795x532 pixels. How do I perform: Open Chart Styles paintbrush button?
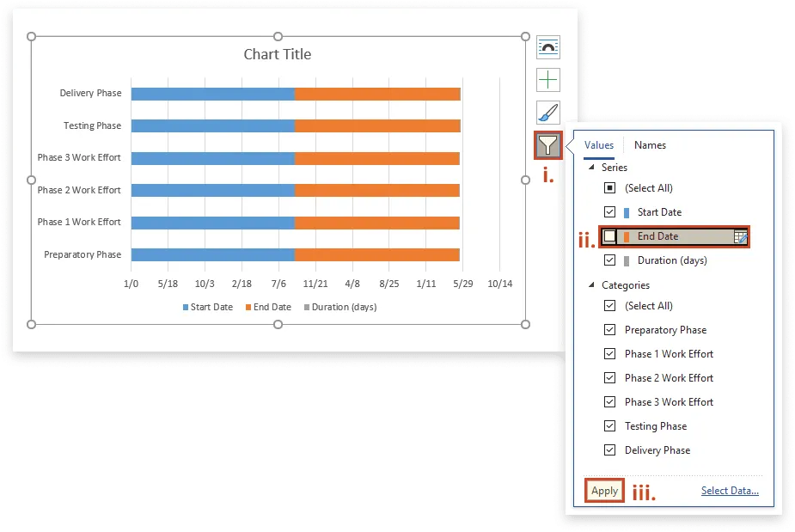coord(548,112)
